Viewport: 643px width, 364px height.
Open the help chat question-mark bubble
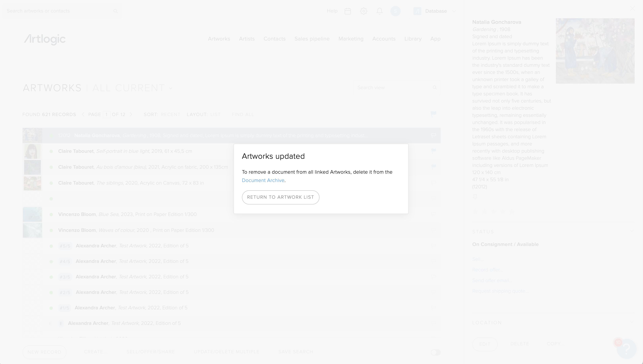click(x=626, y=348)
